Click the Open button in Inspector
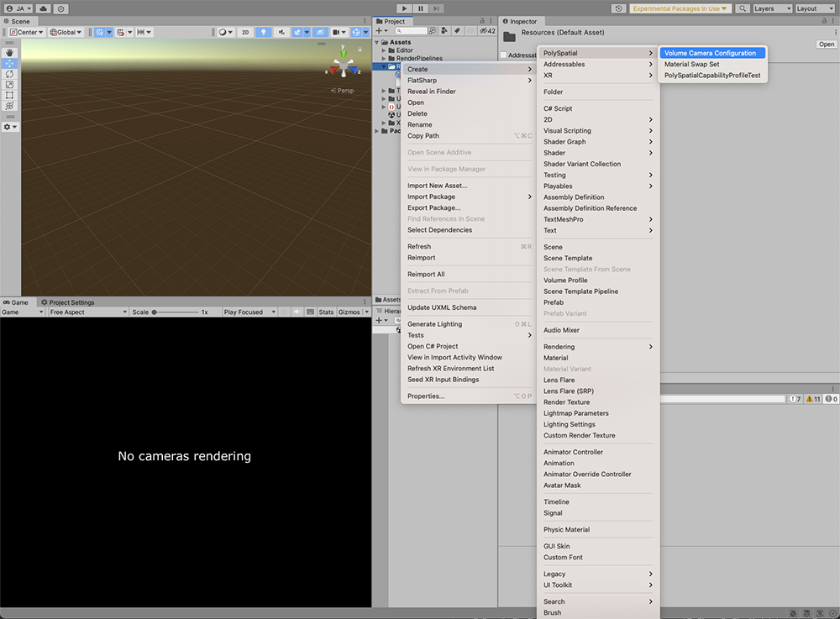 [x=827, y=45]
